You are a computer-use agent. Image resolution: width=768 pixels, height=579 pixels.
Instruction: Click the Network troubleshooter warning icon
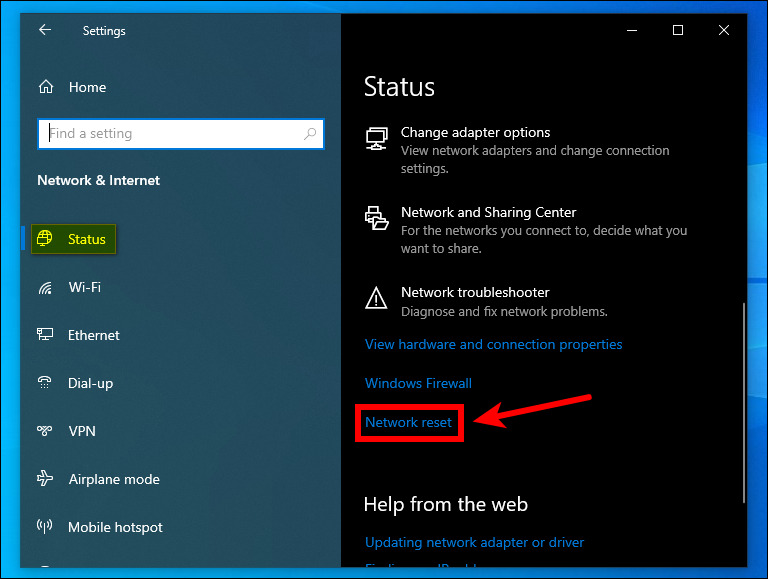click(x=376, y=298)
